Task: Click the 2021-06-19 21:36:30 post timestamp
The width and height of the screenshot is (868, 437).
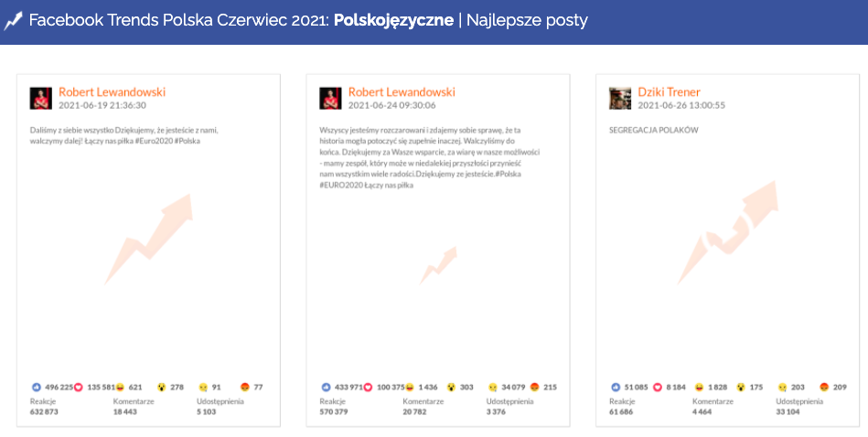Action: point(102,105)
